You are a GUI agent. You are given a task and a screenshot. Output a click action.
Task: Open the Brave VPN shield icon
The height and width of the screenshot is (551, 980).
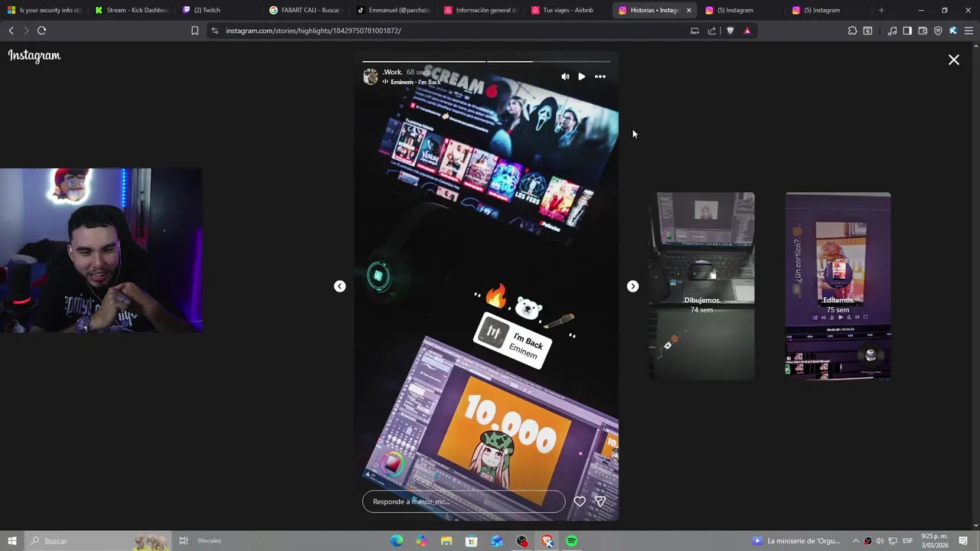click(938, 31)
